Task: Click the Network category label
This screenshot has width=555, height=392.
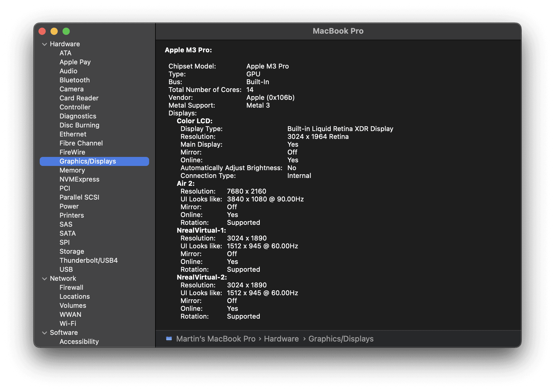Action: 63,279
